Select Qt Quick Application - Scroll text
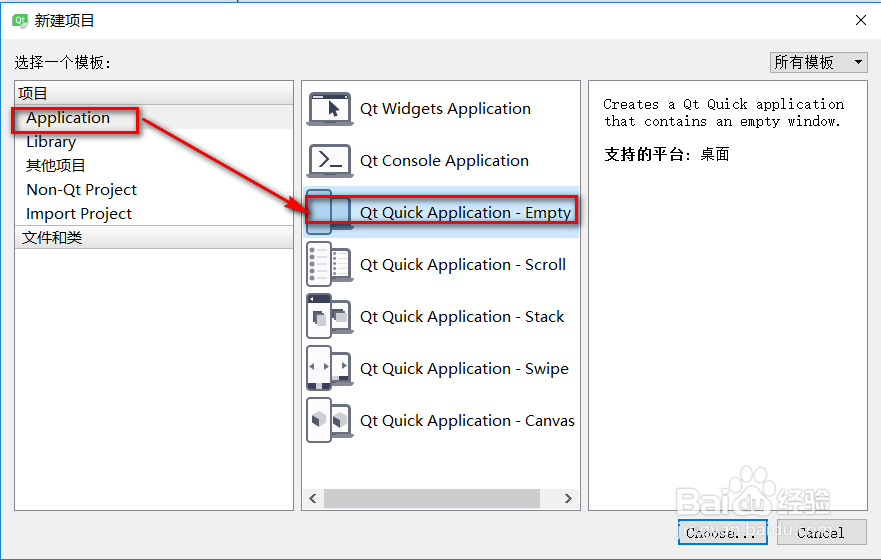This screenshot has height=560, width=881. click(462, 265)
